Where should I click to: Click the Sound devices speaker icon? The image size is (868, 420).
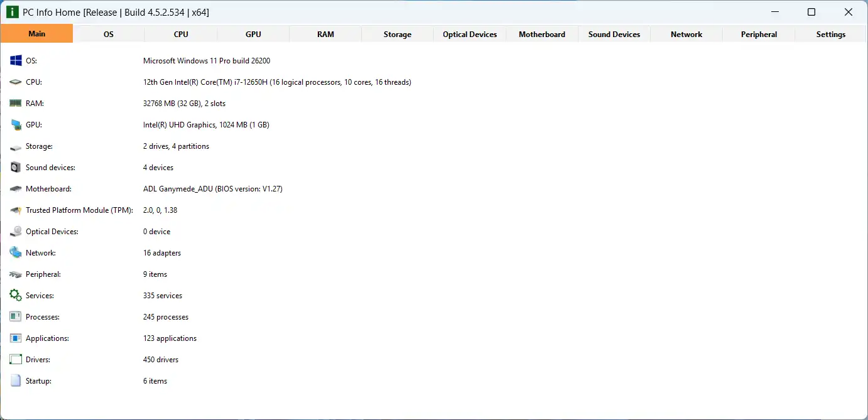[x=16, y=168]
